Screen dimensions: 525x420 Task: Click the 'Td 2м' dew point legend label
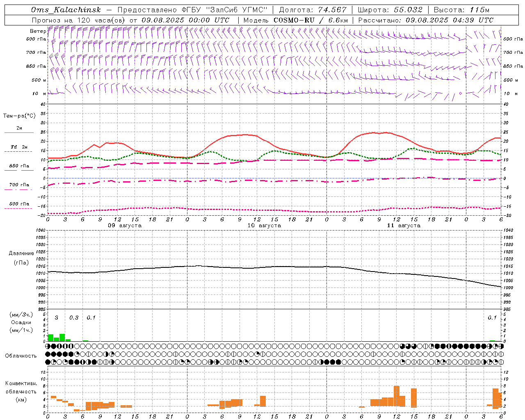point(19,147)
